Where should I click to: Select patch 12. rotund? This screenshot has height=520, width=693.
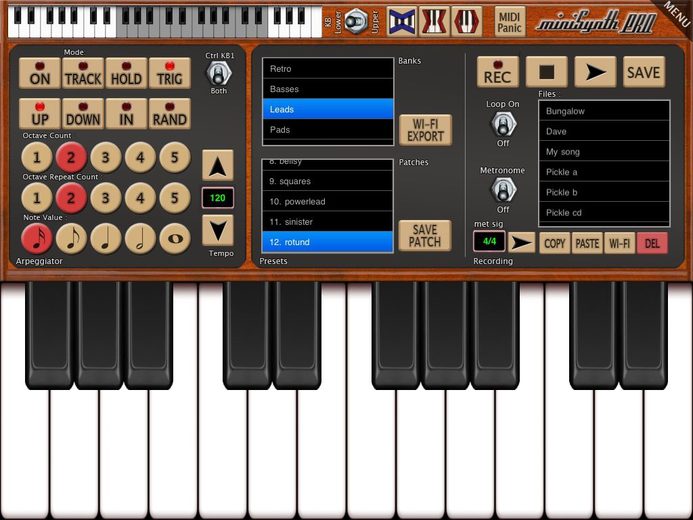(x=327, y=242)
